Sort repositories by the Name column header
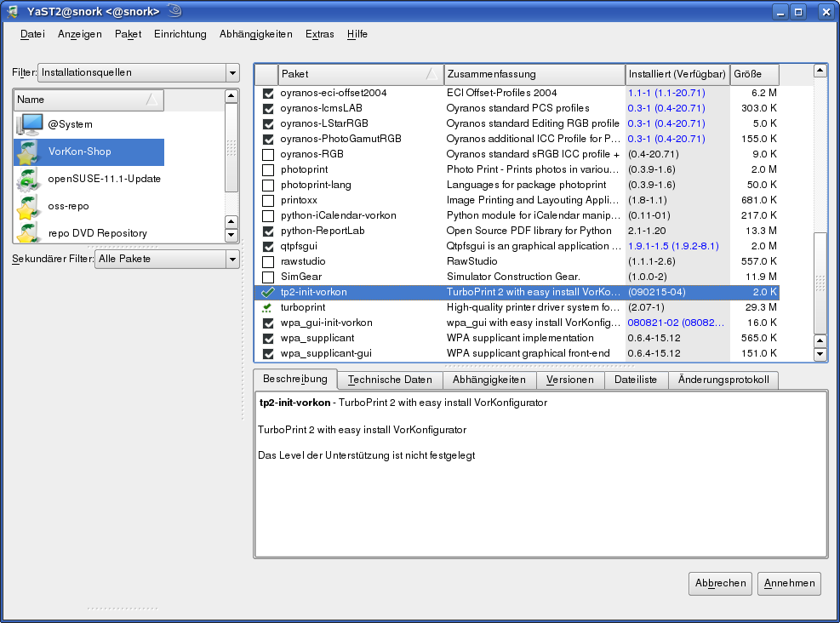 click(89, 100)
